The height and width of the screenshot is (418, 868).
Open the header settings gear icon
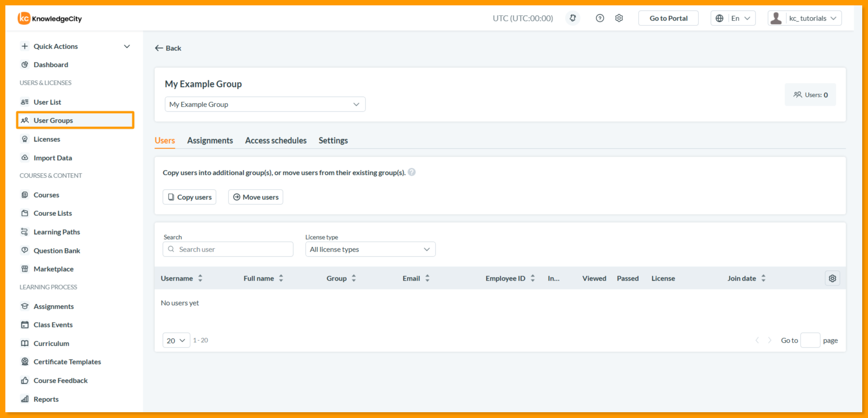click(x=619, y=18)
